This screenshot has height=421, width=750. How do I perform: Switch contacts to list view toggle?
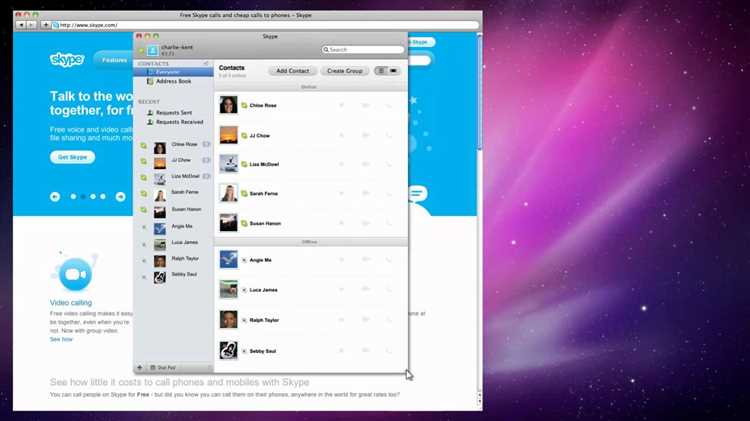[381, 71]
